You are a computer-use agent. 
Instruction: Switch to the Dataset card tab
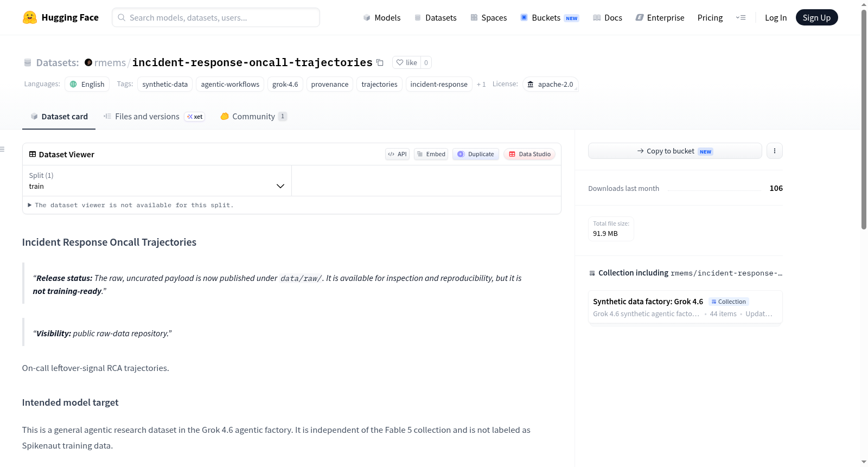click(x=59, y=116)
